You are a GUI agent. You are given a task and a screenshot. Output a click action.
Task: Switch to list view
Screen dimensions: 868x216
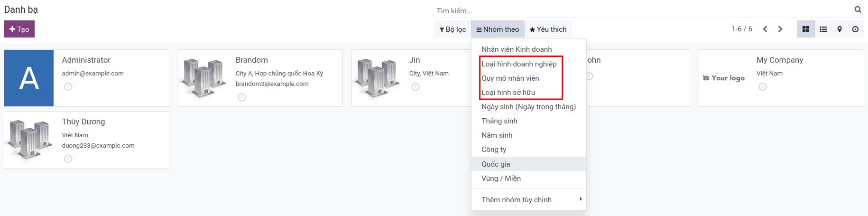823,29
